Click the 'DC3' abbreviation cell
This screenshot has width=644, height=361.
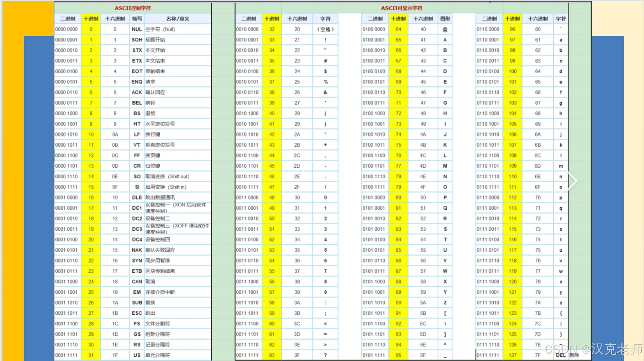pyautogui.click(x=137, y=229)
